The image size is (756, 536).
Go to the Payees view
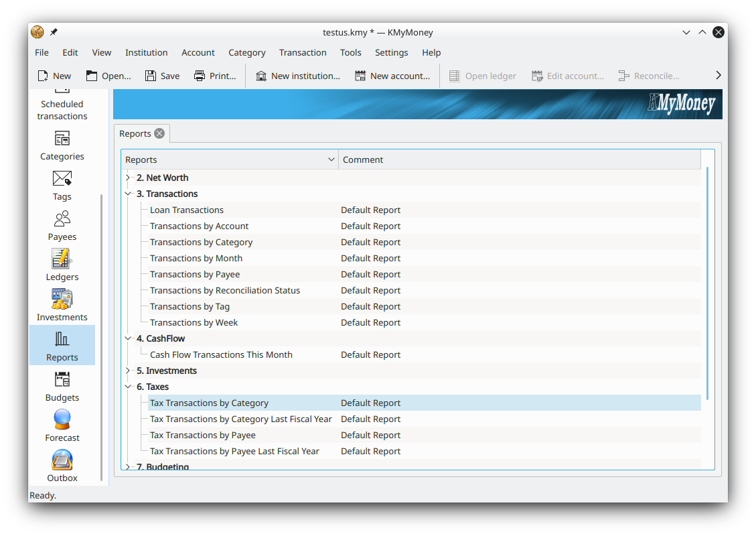pos(62,225)
